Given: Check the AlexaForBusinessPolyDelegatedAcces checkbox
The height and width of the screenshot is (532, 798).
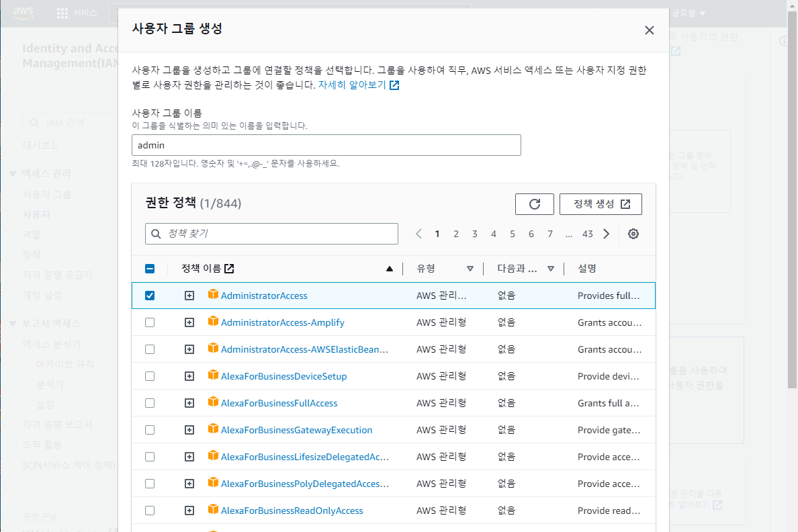Looking at the screenshot, I should (x=150, y=484).
